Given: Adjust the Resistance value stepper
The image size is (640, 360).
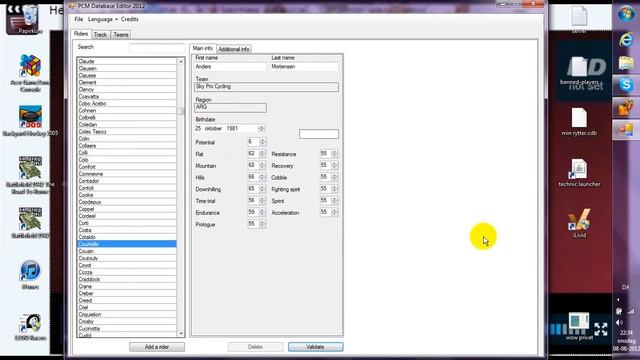Looking at the screenshot, I should [335, 154].
